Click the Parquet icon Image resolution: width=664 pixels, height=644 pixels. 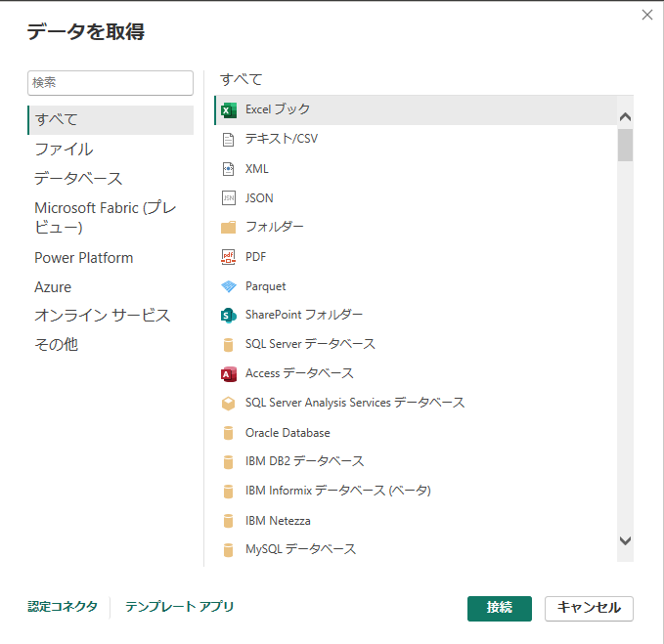(229, 286)
